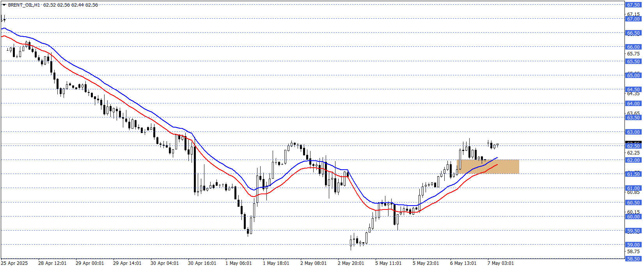The image size is (644, 268).
Task: Click the 60.50 price level label
Action: click(x=633, y=202)
